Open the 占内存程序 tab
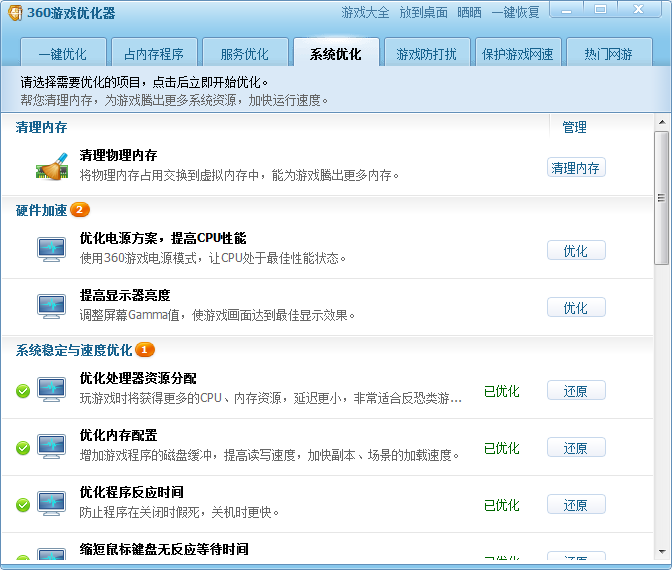Image resolution: width=672 pixels, height=570 pixels. click(154, 53)
